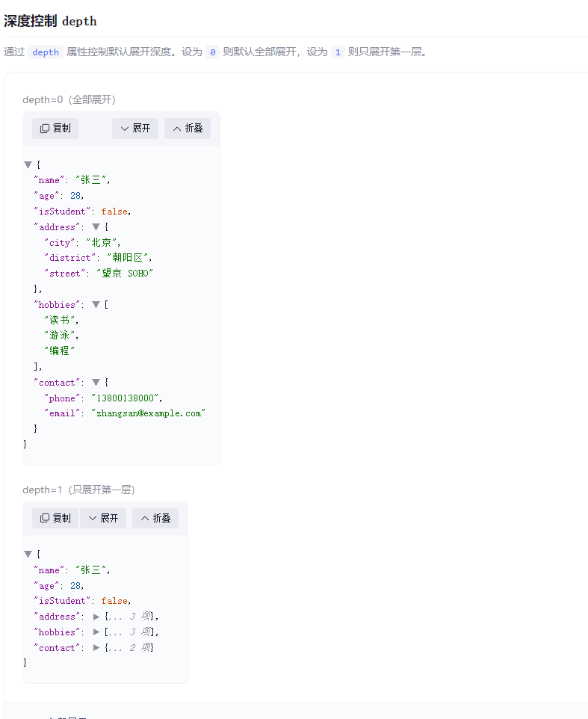Collapse expanded "hobbies" array in depth=0 viewer
Screen dimensions: 588x719
coord(96,304)
